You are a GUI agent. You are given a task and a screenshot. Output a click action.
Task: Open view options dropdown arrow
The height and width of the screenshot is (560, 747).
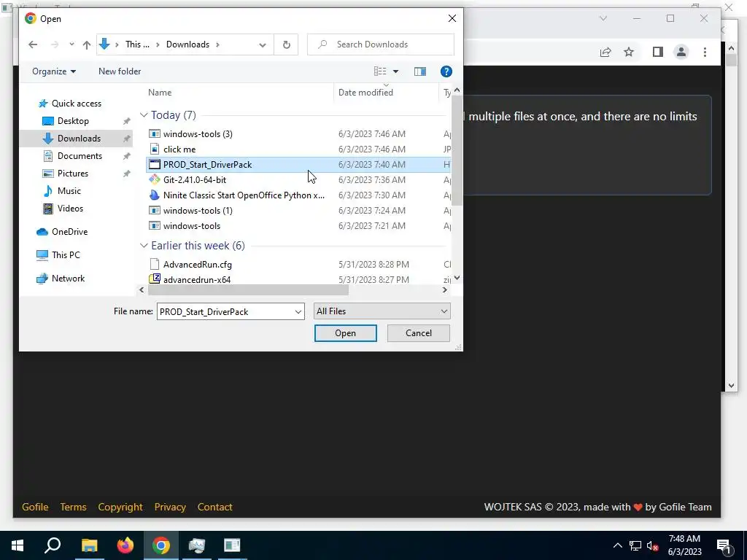pos(395,71)
